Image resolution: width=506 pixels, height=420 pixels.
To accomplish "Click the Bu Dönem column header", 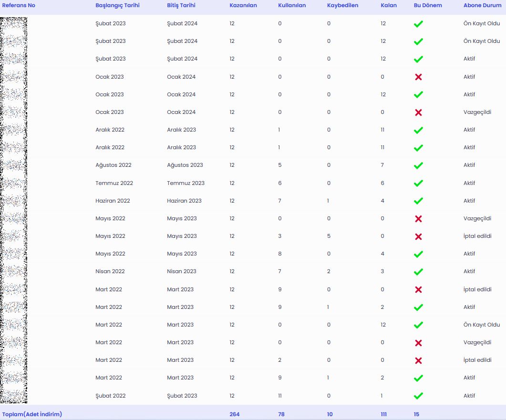I will point(428,5).
